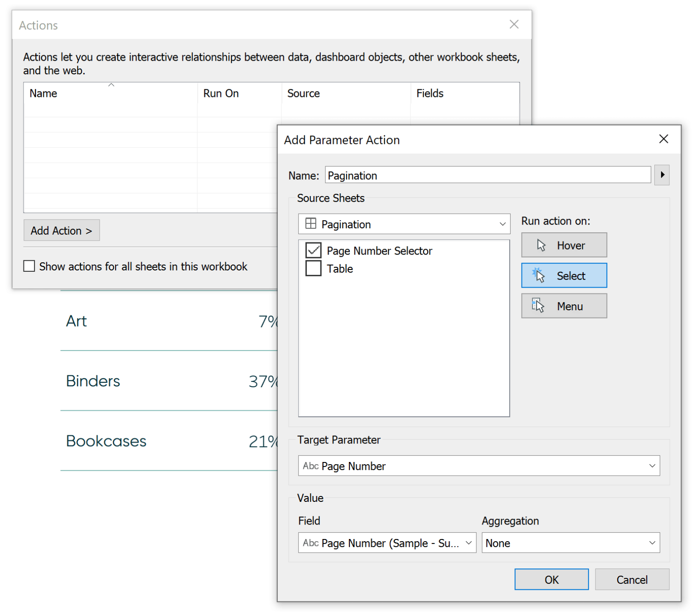Image resolution: width=696 pixels, height=616 pixels.
Task: Click the Hover run-action icon
Action: click(541, 245)
